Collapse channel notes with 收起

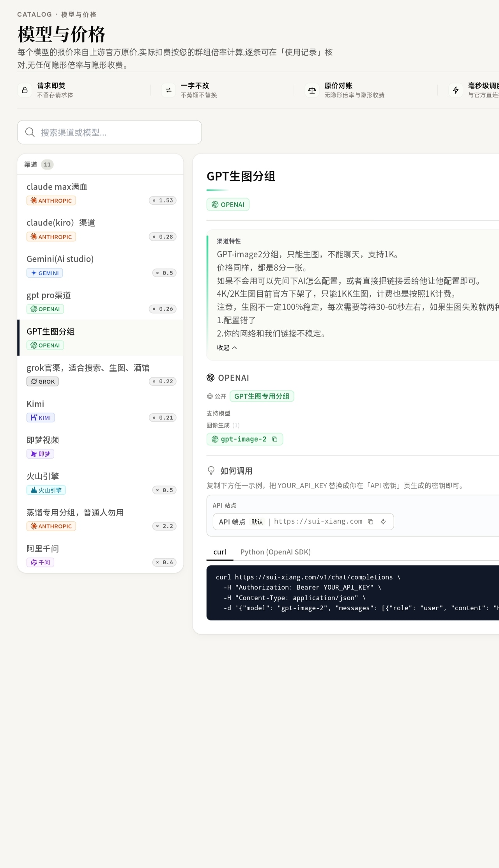227,347
